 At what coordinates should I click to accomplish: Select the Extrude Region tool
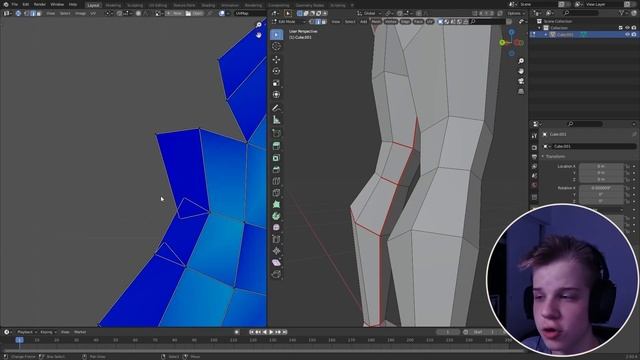click(x=276, y=146)
